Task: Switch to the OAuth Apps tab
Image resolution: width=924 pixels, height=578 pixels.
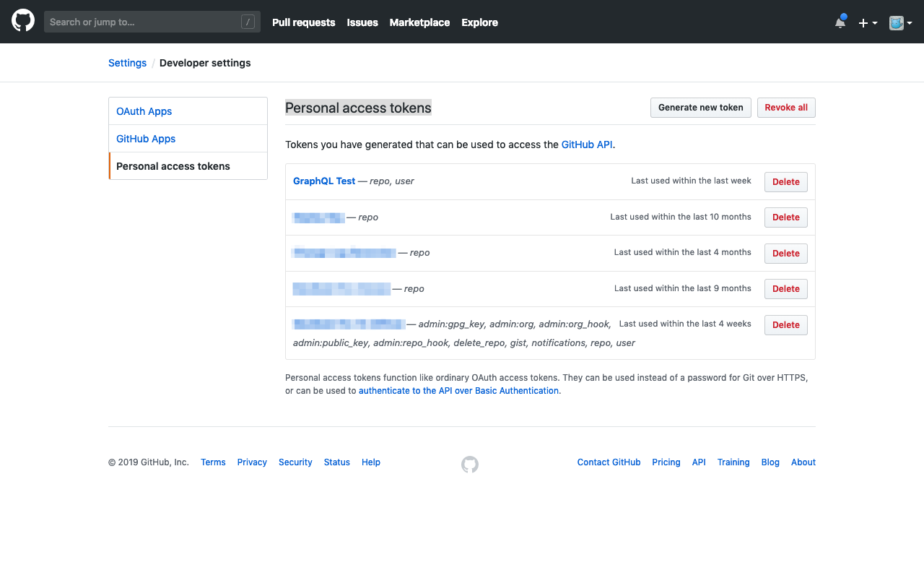Action: click(144, 111)
